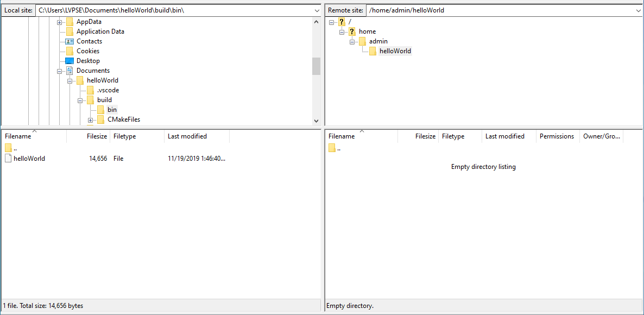Click the local tree scrollbar down arrow
The image size is (644, 315).
point(316,121)
